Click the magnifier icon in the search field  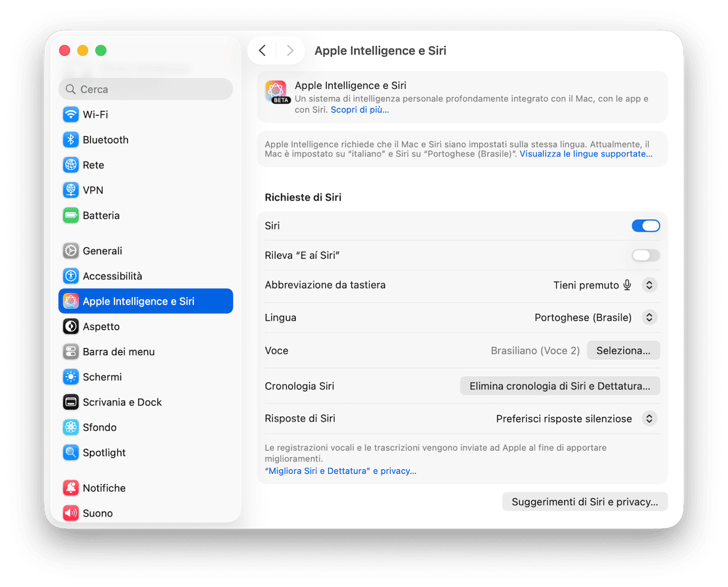point(71,89)
